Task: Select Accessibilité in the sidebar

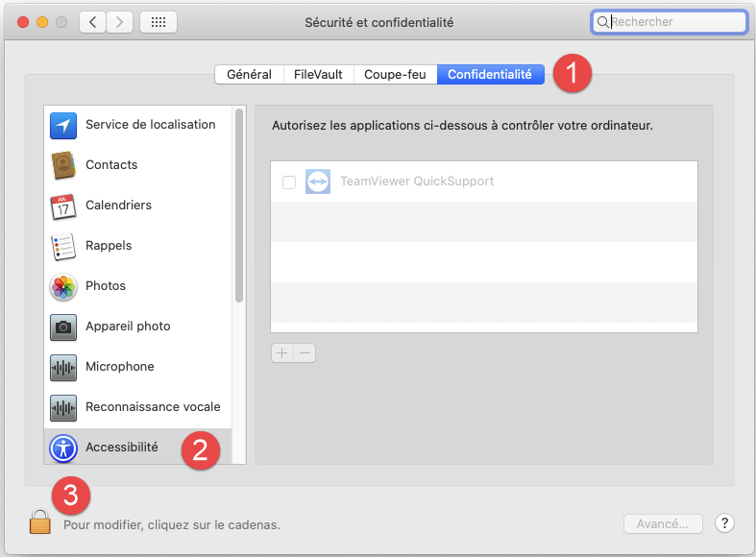Action: coord(121,448)
